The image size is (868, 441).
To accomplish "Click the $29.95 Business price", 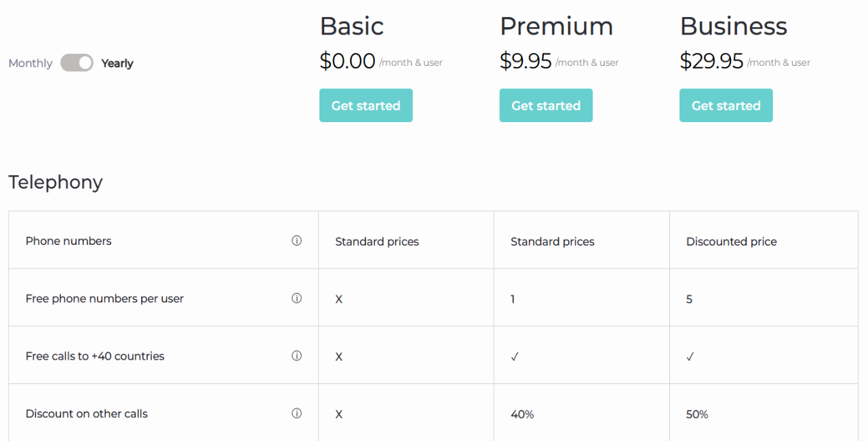I will click(x=712, y=61).
